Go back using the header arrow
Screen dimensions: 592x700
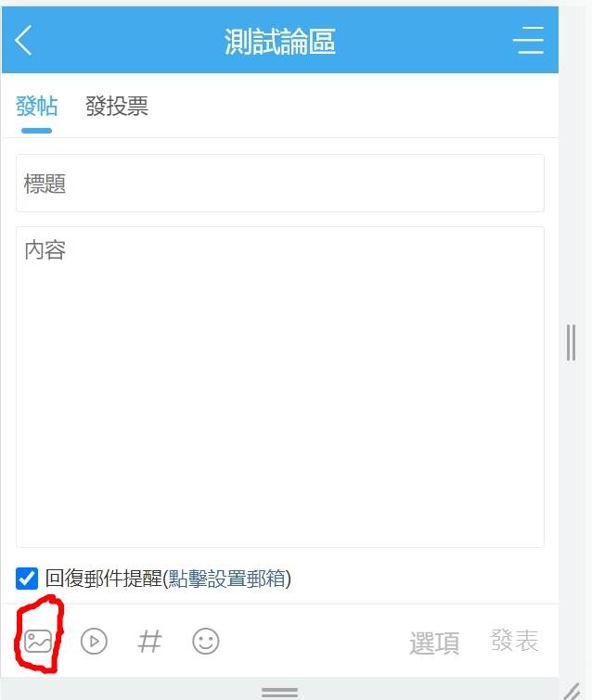[x=23, y=40]
